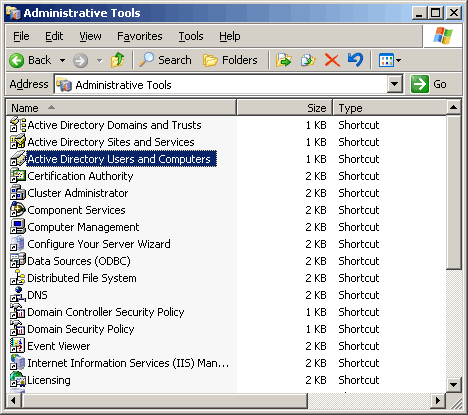Open the Search magnifier toolbar button
The image size is (468, 415).
165,60
